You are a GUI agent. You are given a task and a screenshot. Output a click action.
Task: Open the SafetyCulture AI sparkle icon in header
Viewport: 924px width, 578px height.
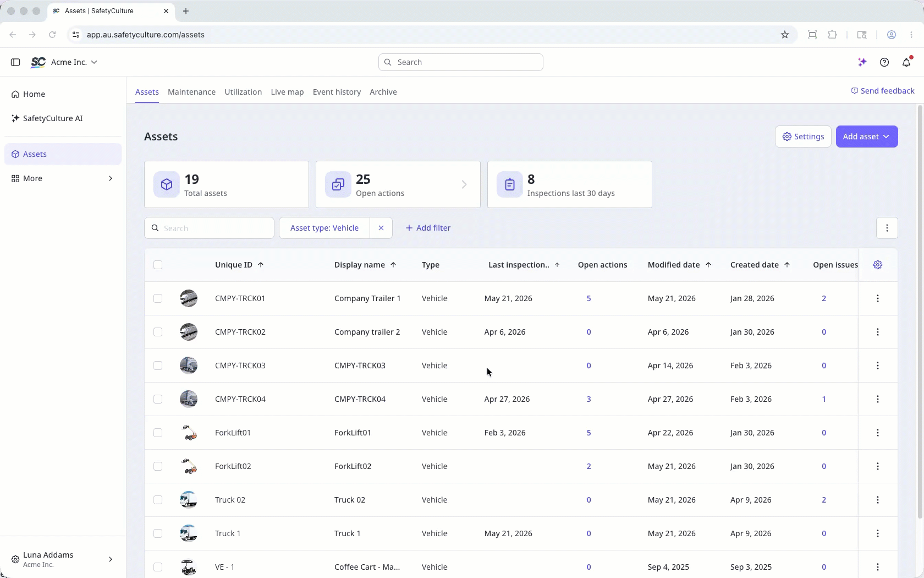click(x=862, y=62)
